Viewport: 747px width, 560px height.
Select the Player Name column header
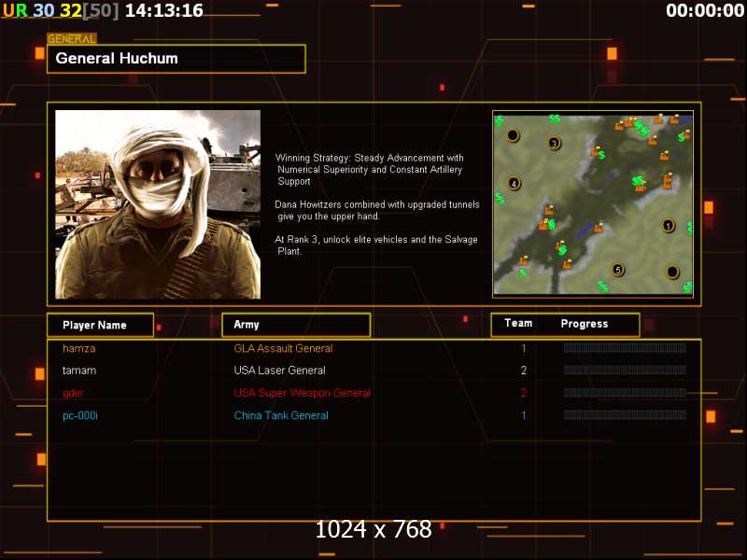[101, 325]
